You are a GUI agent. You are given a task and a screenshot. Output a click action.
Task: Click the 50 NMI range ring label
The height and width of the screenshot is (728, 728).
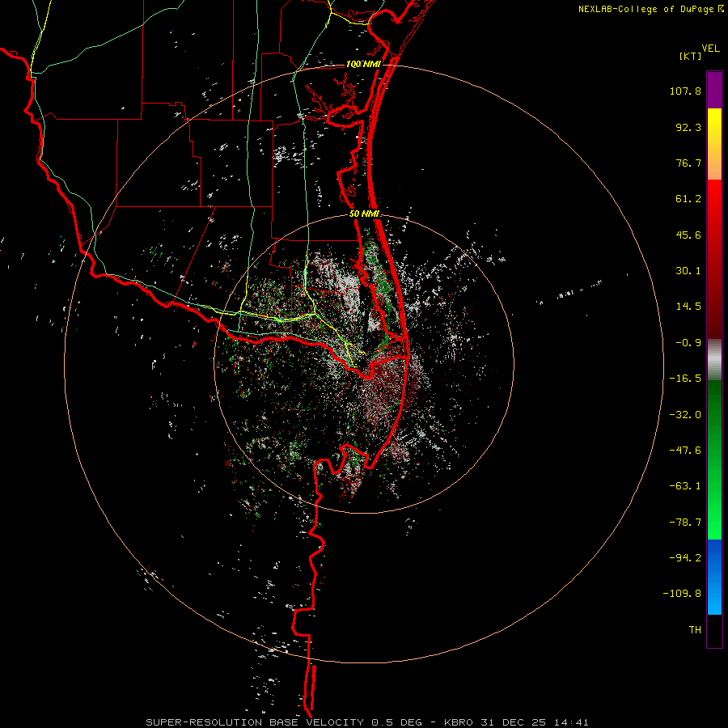click(364, 214)
